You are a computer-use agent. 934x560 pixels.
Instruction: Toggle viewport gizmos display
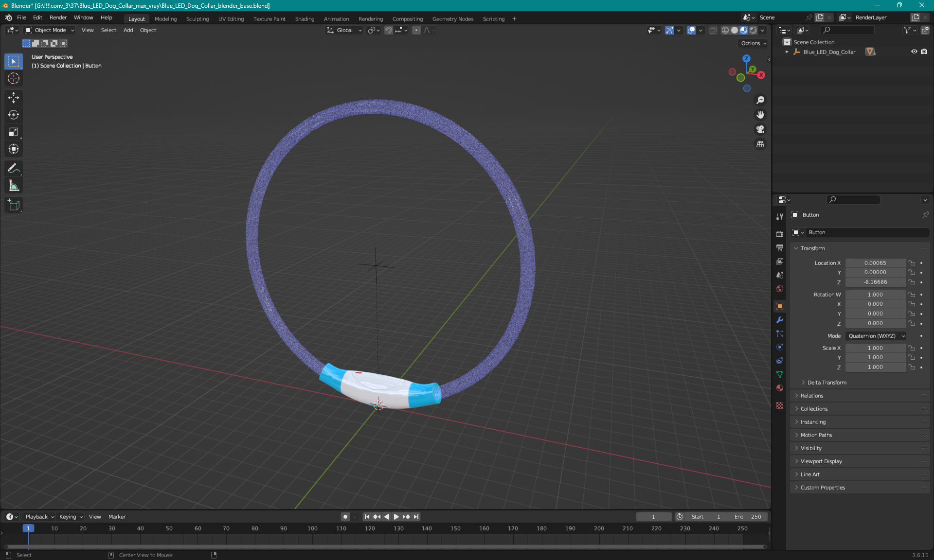coord(669,30)
